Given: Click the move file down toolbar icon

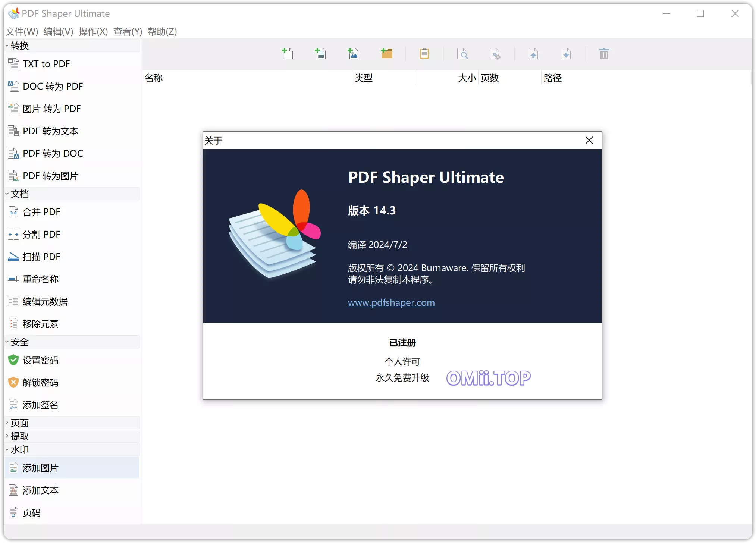Looking at the screenshot, I should (566, 54).
